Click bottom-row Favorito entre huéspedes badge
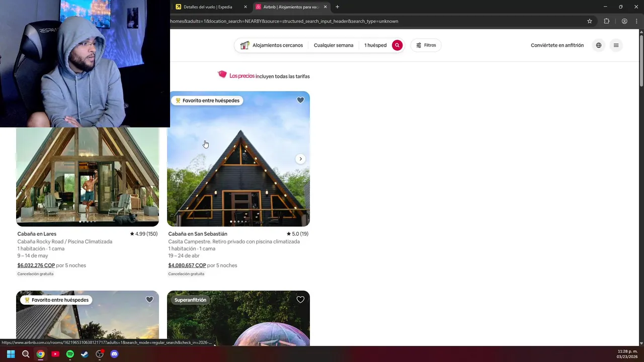The width and height of the screenshot is (644, 362). click(56, 300)
